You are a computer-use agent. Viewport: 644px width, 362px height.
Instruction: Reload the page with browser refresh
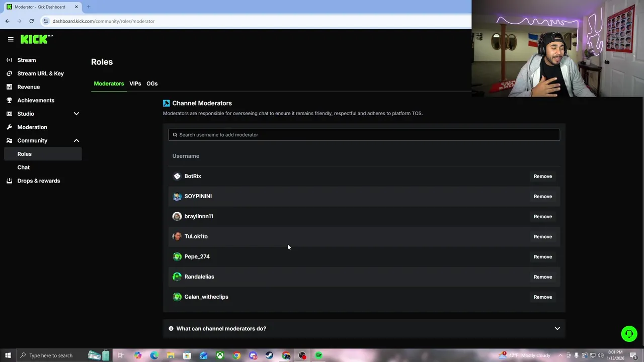[x=31, y=21]
